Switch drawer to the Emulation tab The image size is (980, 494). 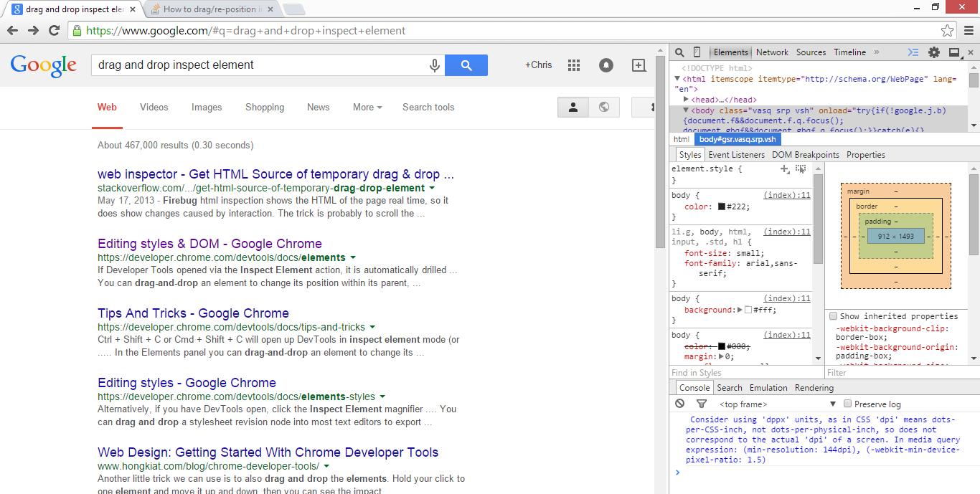tap(768, 388)
